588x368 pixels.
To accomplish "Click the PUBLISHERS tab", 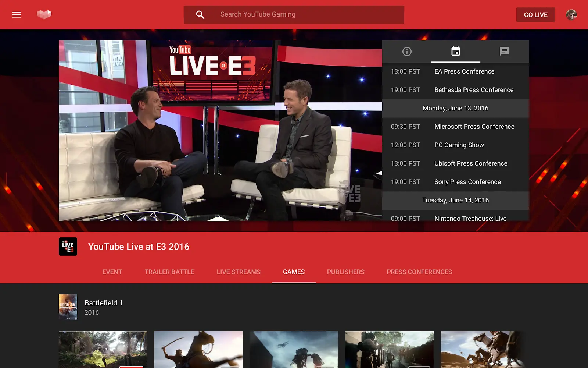I will tap(345, 272).
